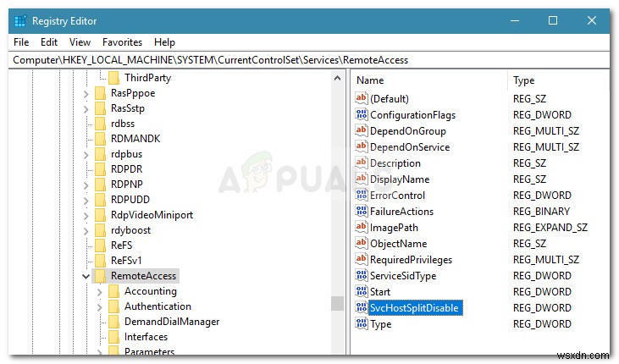
Task: Select the RemoteAccess tree key
Action: (143, 276)
